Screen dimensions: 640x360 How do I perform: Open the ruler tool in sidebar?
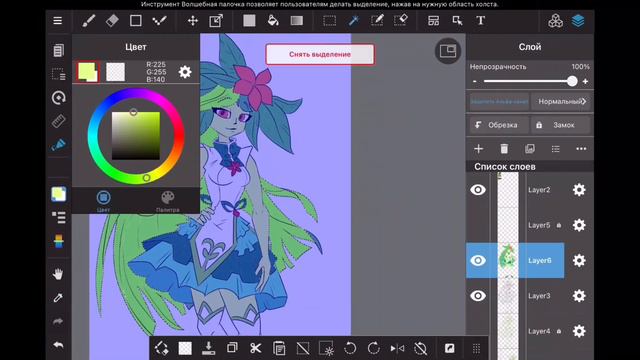coord(58,121)
